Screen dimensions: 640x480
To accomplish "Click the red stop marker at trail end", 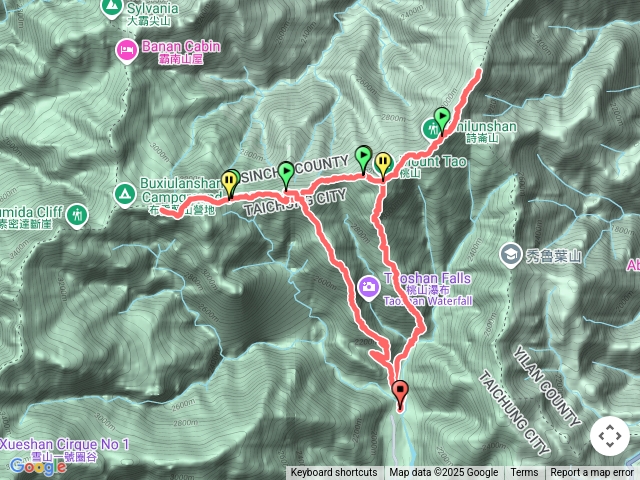I will coord(400,394).
